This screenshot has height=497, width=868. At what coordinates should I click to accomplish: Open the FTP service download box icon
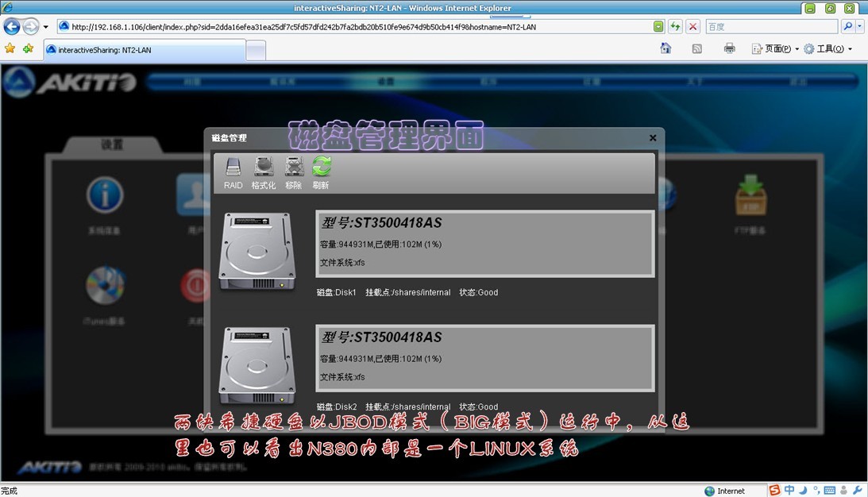(750, 195)
